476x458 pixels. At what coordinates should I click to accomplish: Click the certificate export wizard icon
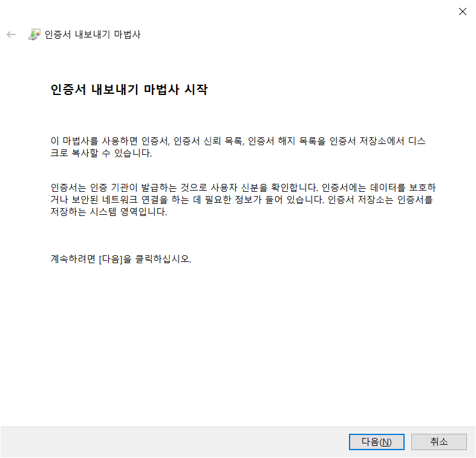point(34,34)
